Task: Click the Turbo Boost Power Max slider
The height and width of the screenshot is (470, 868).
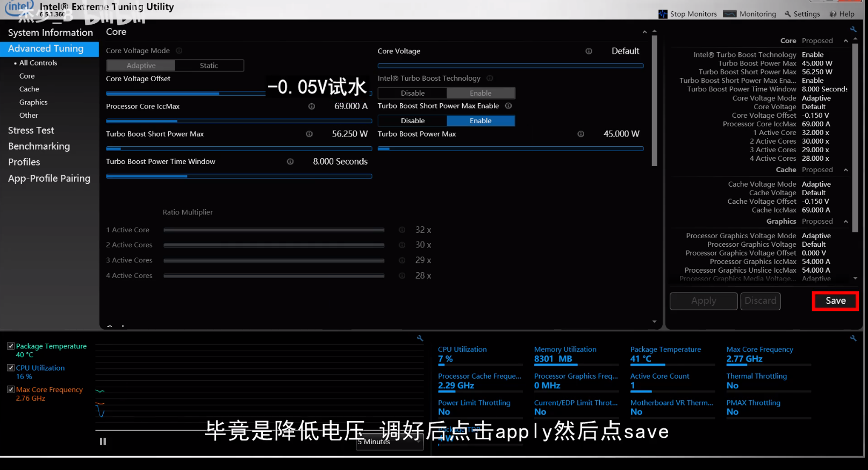Action: (x=511, y=148)
